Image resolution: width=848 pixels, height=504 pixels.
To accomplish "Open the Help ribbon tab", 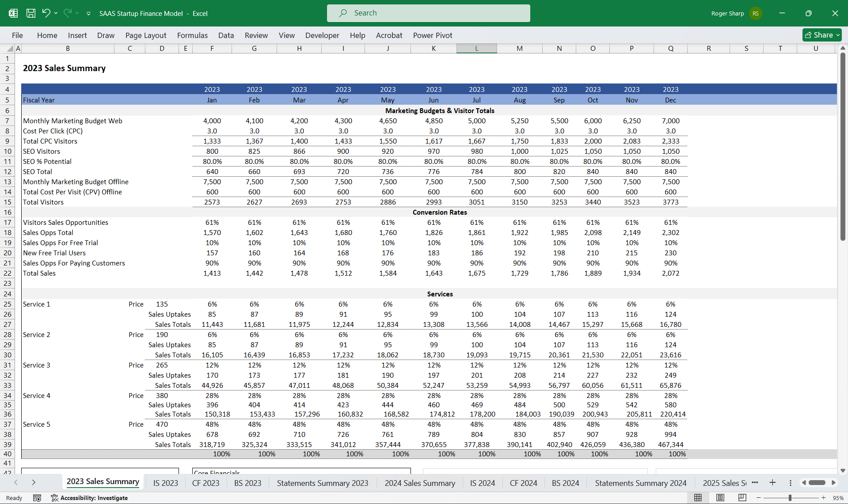I will point(357,35).
